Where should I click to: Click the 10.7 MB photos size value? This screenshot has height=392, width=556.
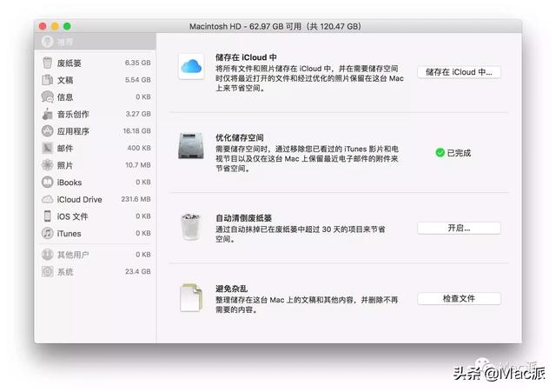click(x=138, y=165)
